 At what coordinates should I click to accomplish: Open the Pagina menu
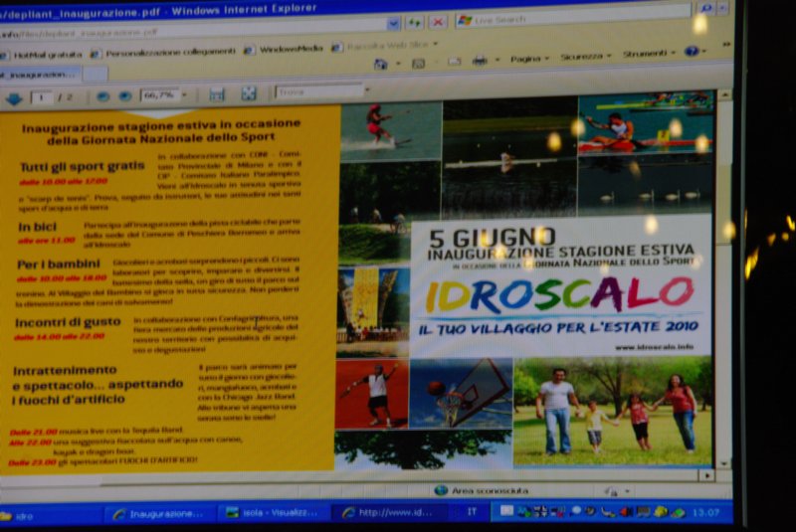tap(529, 59)
